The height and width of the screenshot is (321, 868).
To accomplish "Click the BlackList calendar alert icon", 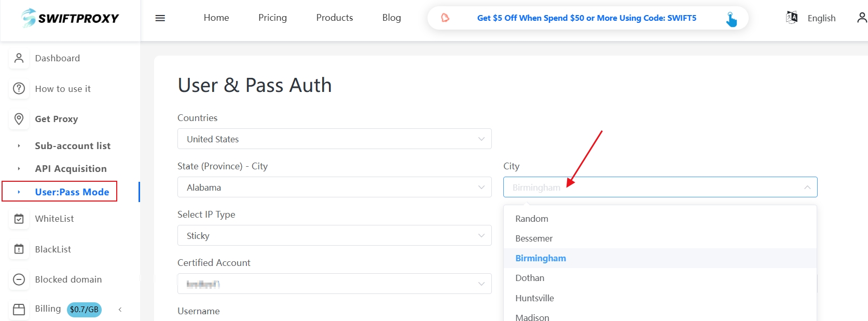I will (x=19, y=249).
